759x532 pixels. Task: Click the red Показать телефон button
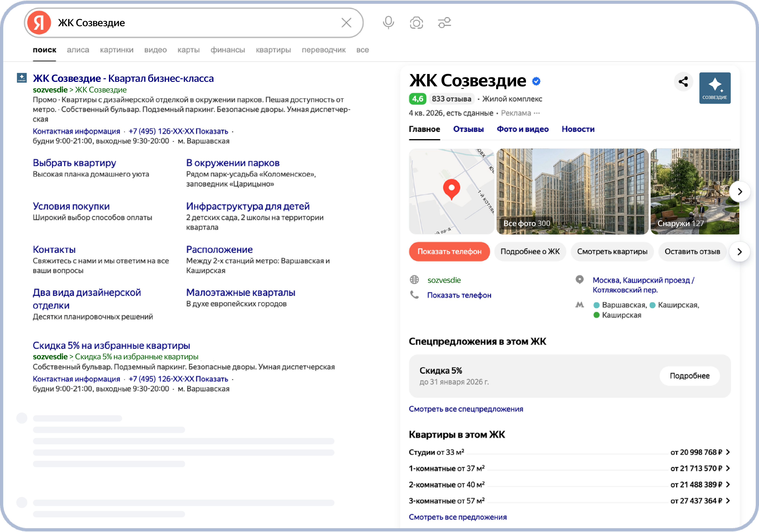coord(449,252)
